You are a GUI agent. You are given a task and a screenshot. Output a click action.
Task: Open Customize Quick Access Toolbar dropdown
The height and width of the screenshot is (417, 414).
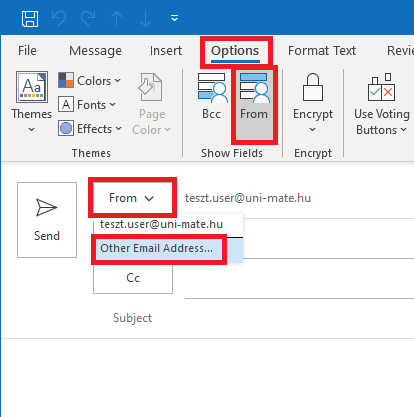pos(174,18)
